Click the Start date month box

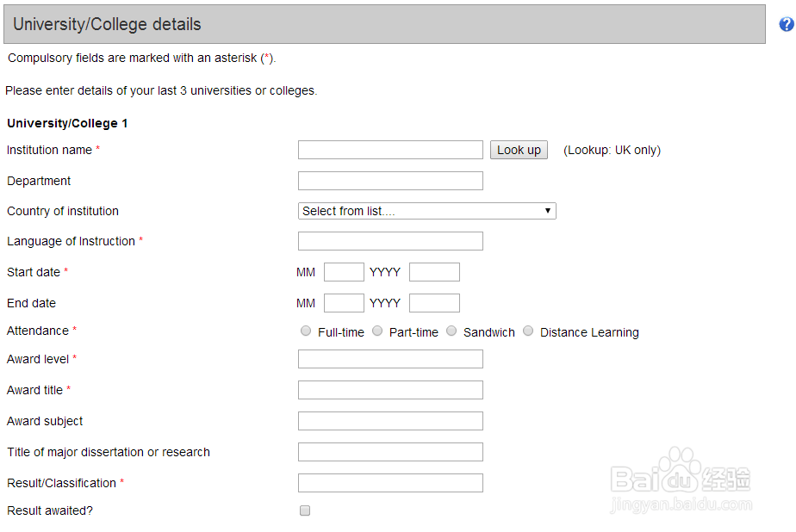(344, 272)
